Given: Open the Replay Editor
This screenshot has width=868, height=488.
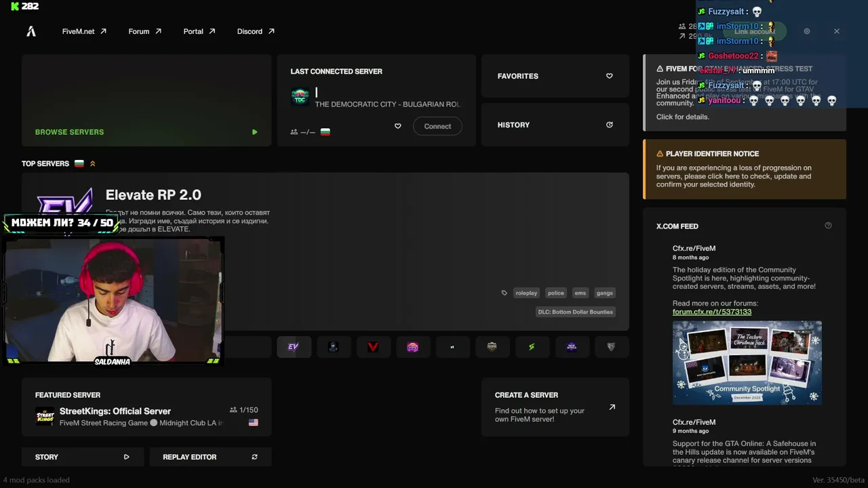Looking at the screenshot, I should [x=210, y=457].
